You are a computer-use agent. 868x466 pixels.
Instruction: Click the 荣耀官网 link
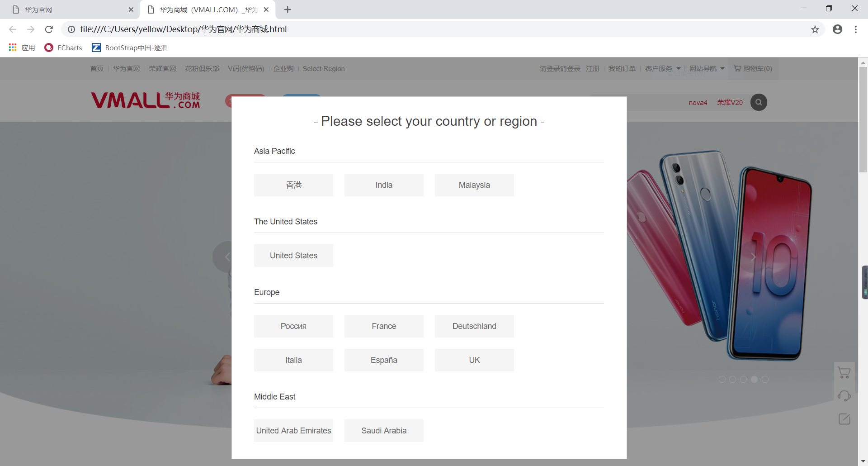tap(162, 69)
